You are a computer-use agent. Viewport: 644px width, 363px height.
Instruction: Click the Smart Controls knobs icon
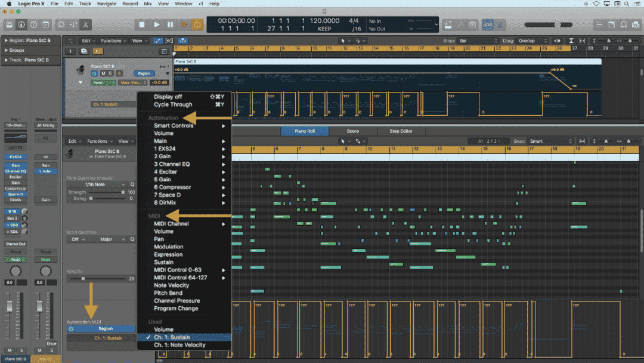[x=61, y=24]
